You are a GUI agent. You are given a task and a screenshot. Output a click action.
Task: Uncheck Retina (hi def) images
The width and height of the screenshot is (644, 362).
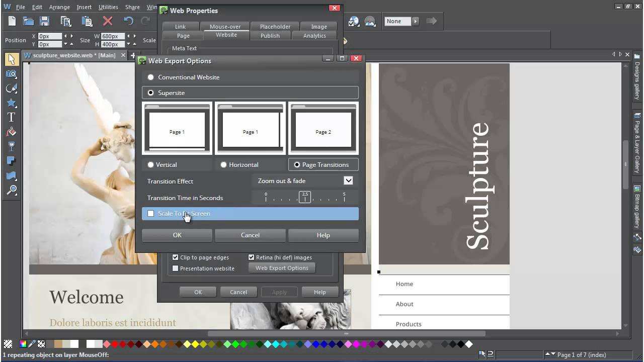[x=252, y=257]
